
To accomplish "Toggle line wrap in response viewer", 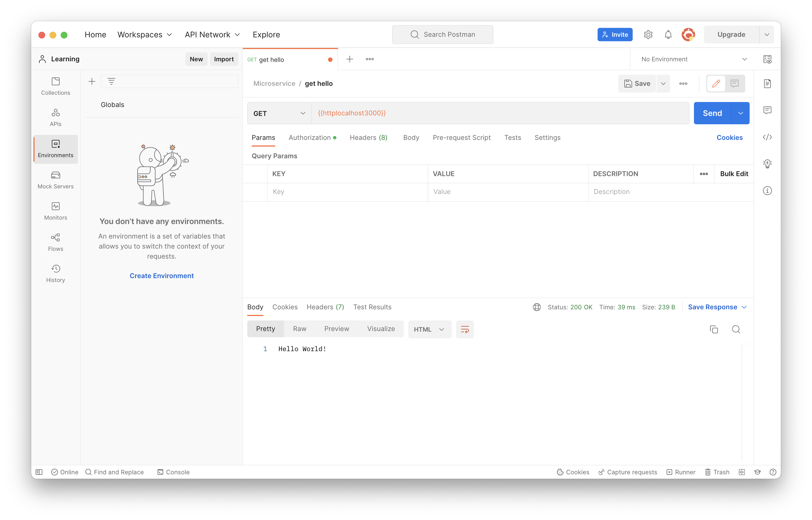I will click(x=464, y=329).
